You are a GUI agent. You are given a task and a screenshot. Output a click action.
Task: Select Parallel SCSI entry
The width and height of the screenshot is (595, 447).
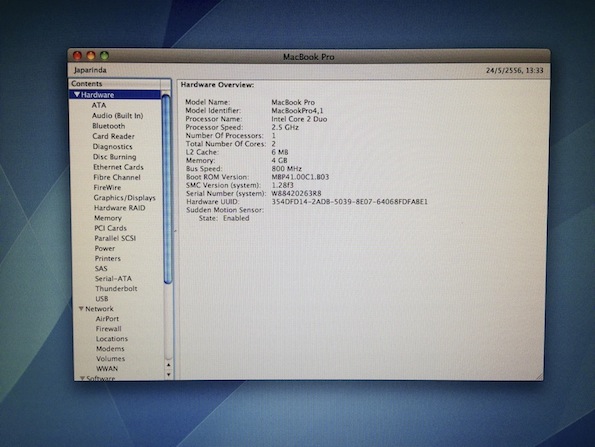115,238
